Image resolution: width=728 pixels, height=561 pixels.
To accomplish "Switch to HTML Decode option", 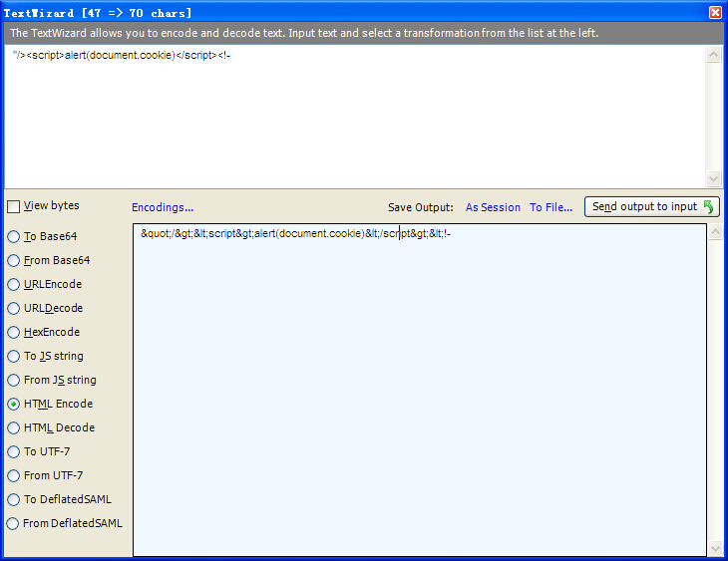I will point(14,427).
